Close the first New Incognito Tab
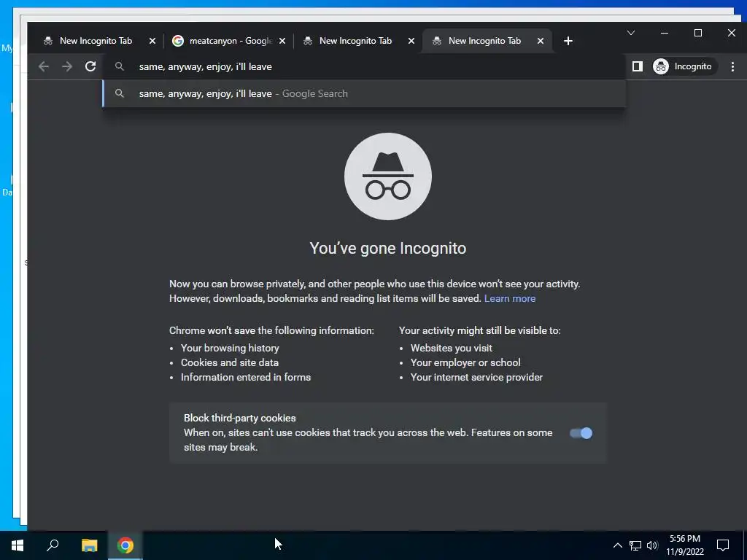747x560 pixels. tap(152, 41)
